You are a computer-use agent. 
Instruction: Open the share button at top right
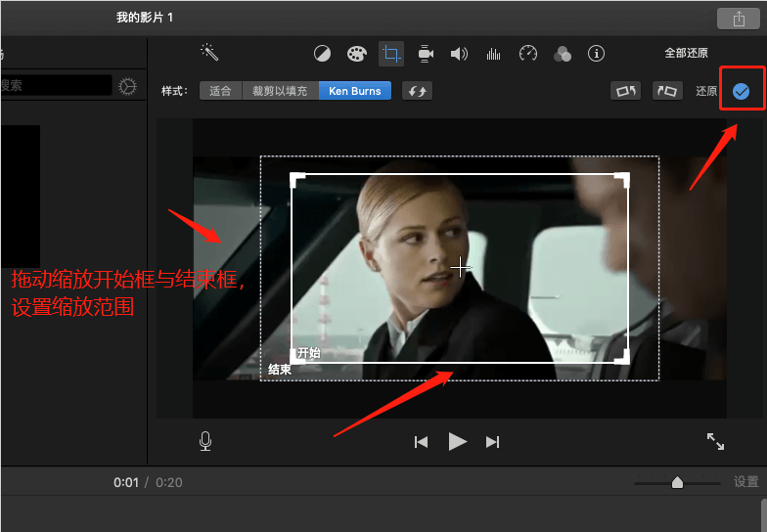739,19
